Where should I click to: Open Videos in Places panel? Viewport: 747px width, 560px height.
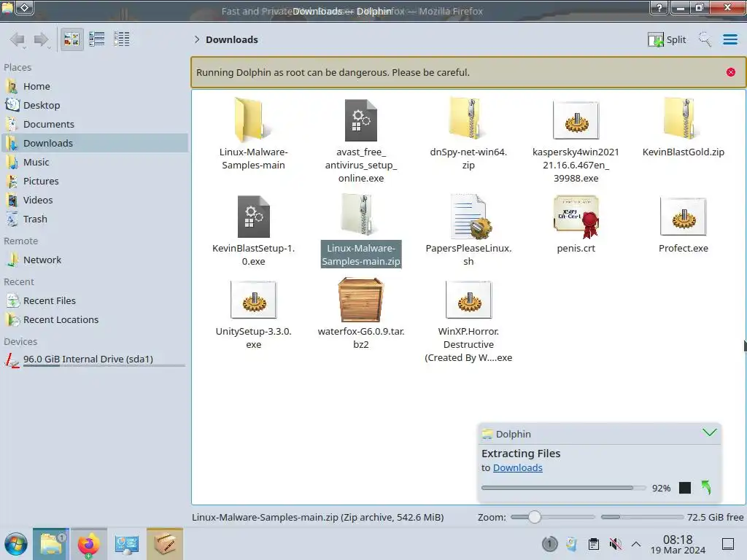point(95,201)
